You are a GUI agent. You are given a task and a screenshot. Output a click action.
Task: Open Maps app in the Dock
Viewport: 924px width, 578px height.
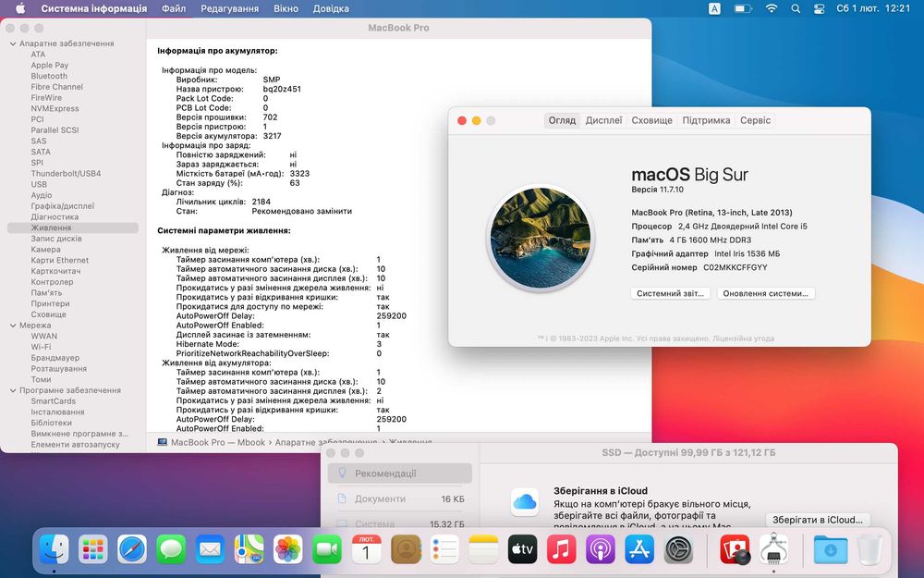pyautogui.click(x=249, y=549)
